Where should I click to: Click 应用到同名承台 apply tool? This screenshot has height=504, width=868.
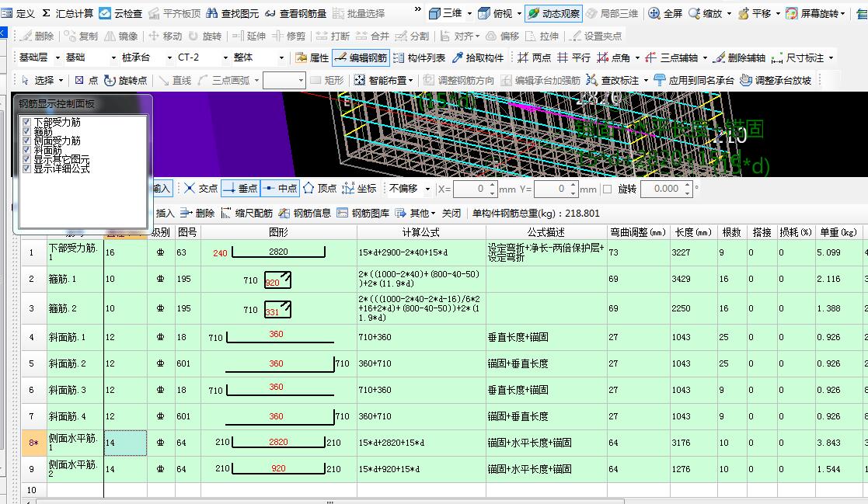click(694, 80)
